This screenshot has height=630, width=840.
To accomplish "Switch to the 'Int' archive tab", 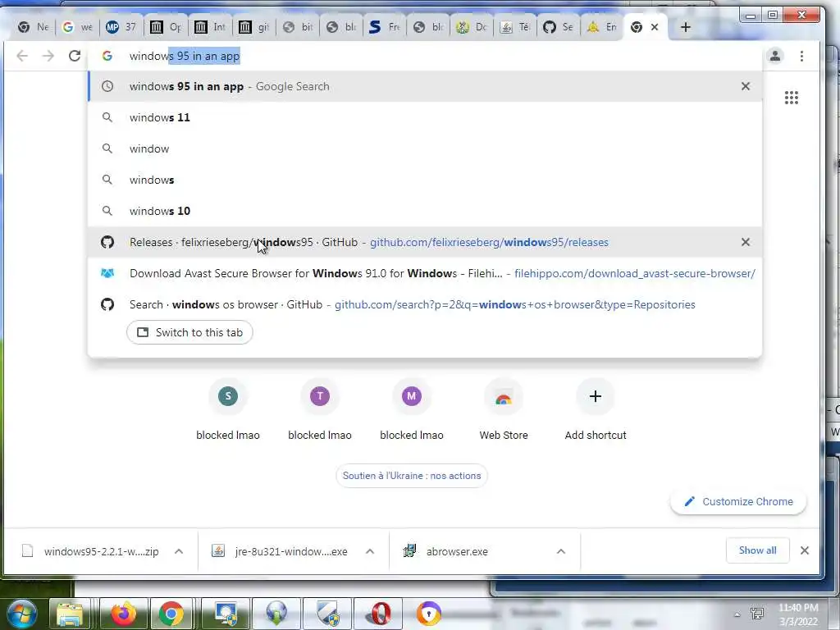I will pos(209,27).
